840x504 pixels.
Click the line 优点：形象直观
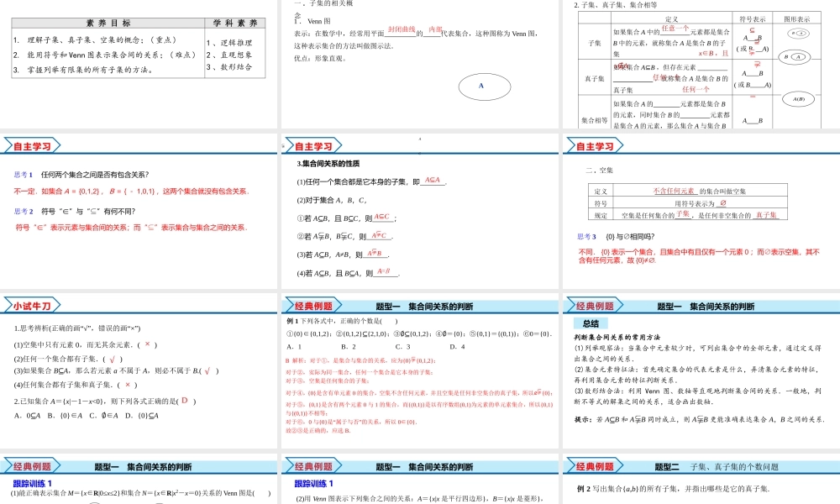click(x=320, y=59)
